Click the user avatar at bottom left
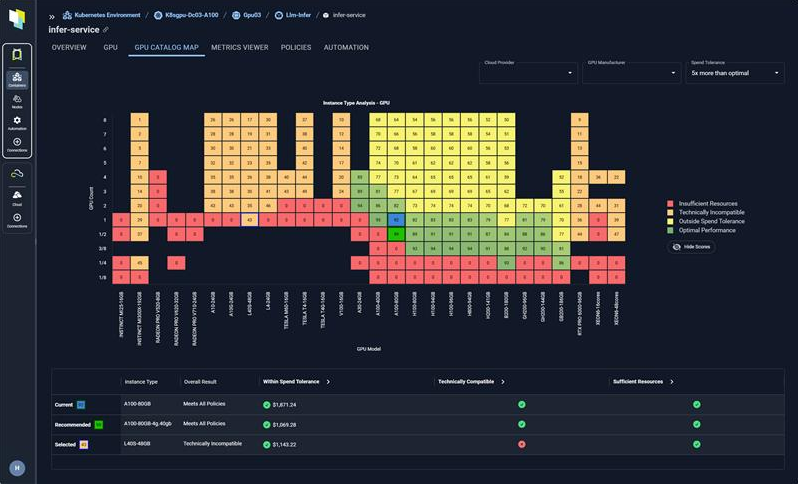 tap(17, 467)
